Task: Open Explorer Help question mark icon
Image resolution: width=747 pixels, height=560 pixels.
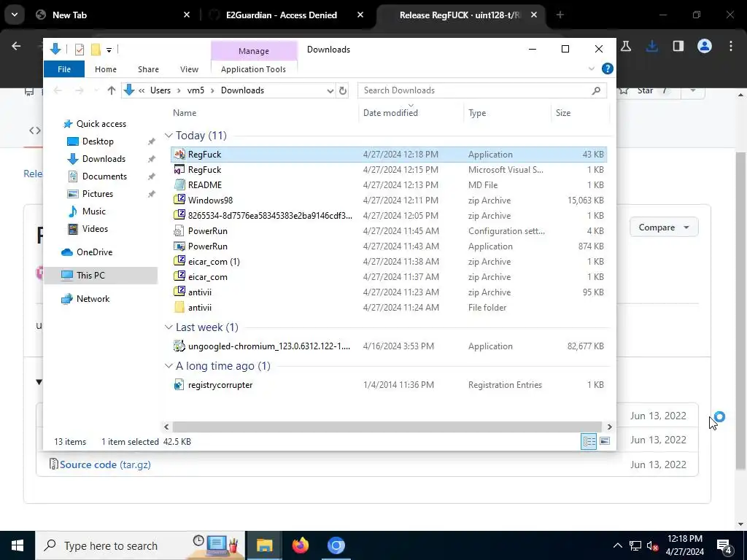Action: click(608, 69)
